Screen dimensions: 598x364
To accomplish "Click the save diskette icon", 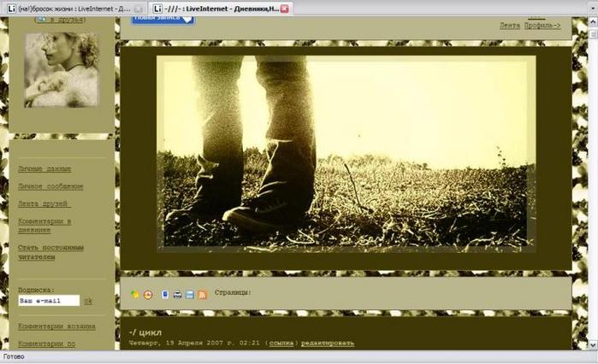I will click(x=189, y=295).
